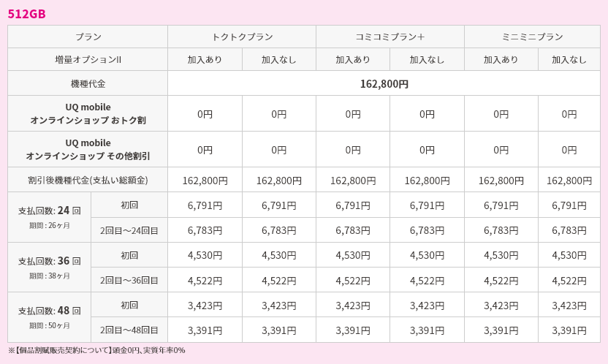608x364 pixels.
Task: Click 割引後機種代金(支払い総額金) row label
Action: click(x=88, y=180)
